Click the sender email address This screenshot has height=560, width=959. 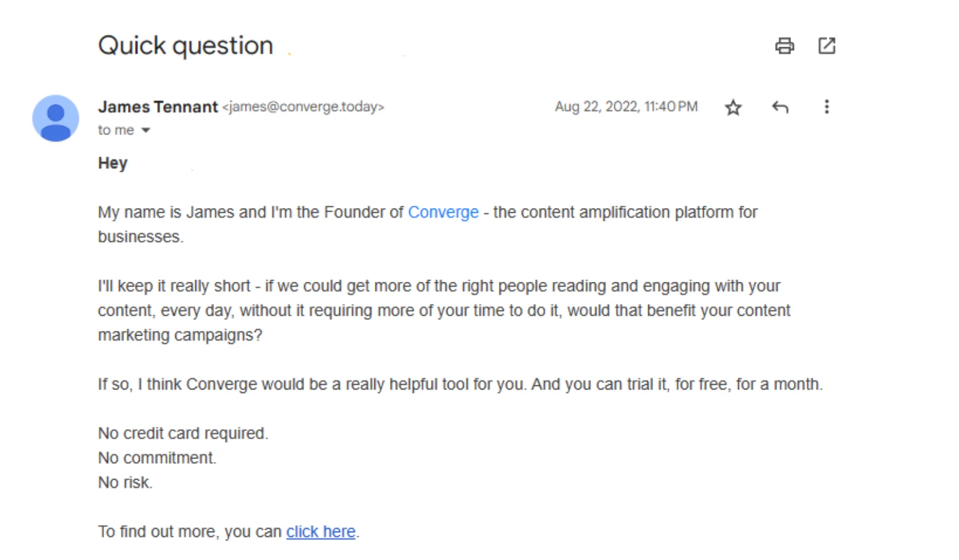pos(303,107)
